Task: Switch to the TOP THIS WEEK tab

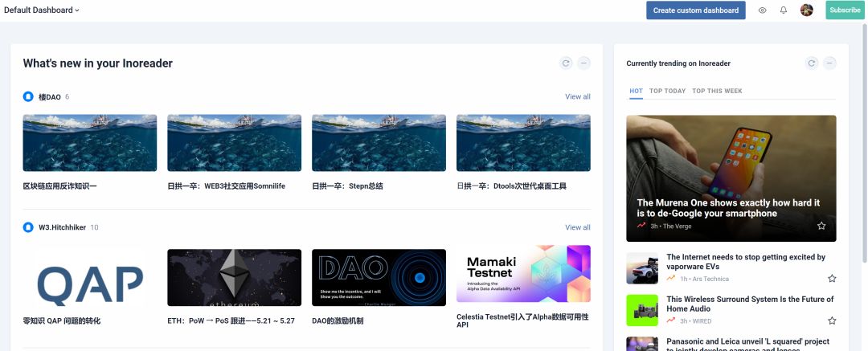Action: click(x=717, y=91)
